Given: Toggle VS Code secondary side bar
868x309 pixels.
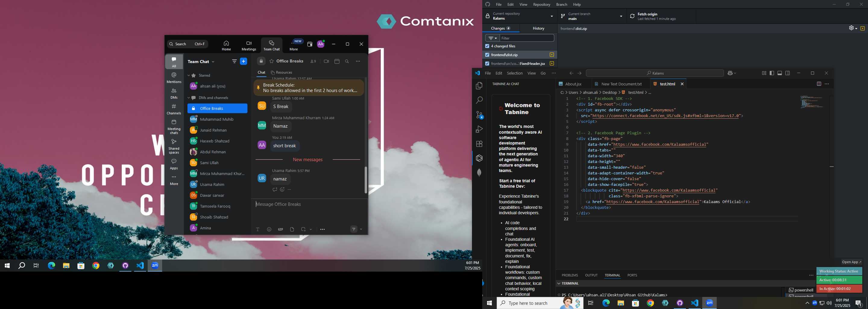Looking at the screenshot, I should pos(788,73).
